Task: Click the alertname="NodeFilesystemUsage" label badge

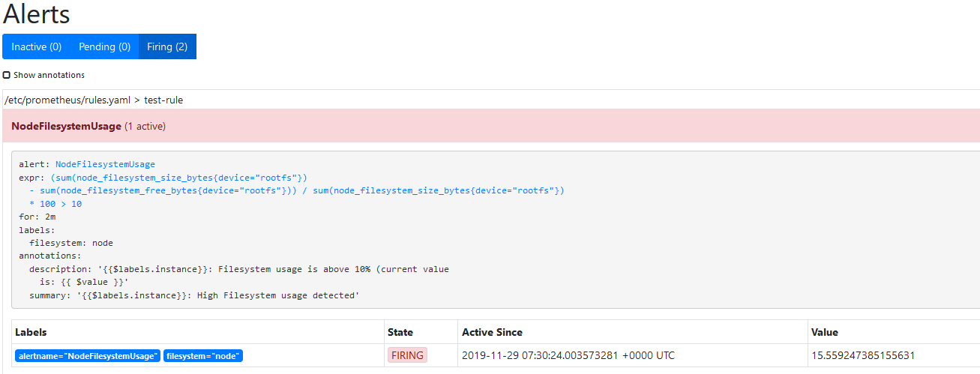Action: pyautogui.click(x=88, y=356)
